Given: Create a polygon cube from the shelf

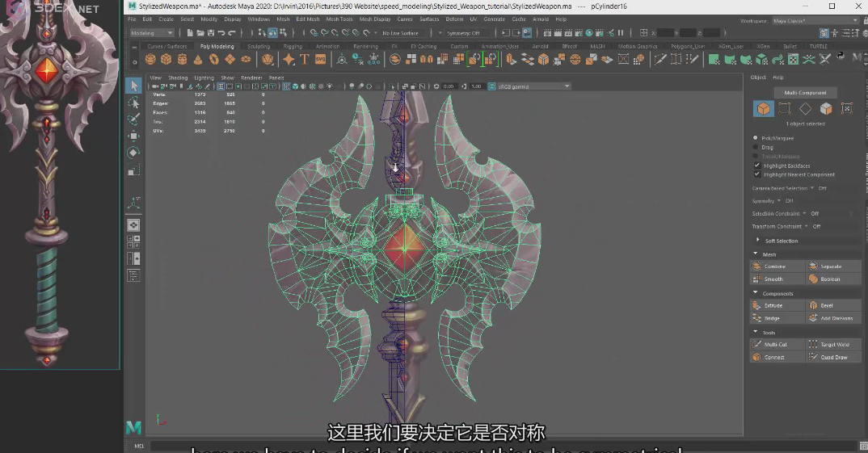Looking at the screenshot, I should tap(166, 59).
